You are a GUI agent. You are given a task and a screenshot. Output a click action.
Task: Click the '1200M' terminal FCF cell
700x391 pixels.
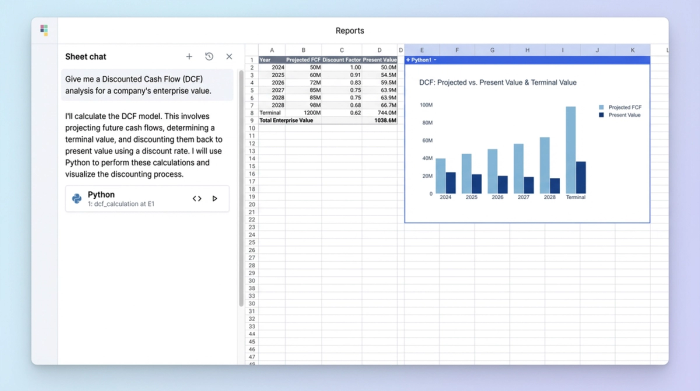[304, 113]
